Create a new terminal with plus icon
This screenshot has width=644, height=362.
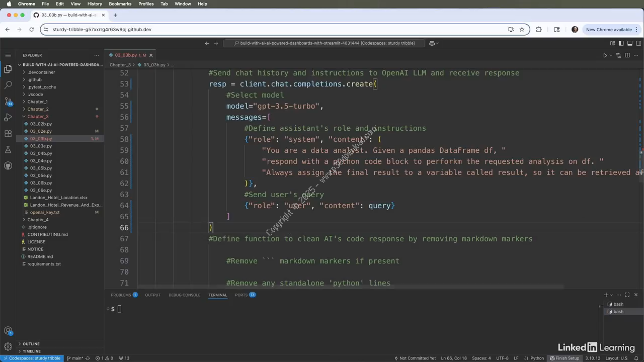point(606,295)
